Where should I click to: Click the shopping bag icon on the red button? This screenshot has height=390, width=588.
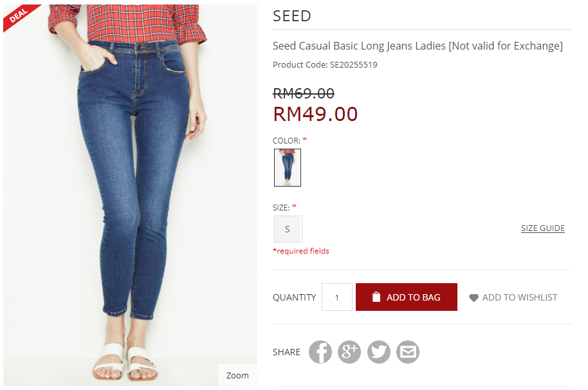(376, 297)
